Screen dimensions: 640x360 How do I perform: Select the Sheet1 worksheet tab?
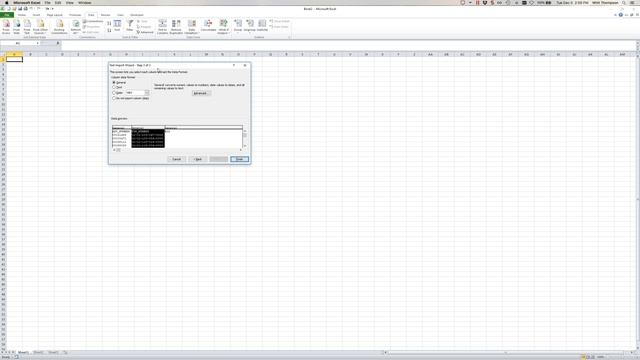(23, 352)
